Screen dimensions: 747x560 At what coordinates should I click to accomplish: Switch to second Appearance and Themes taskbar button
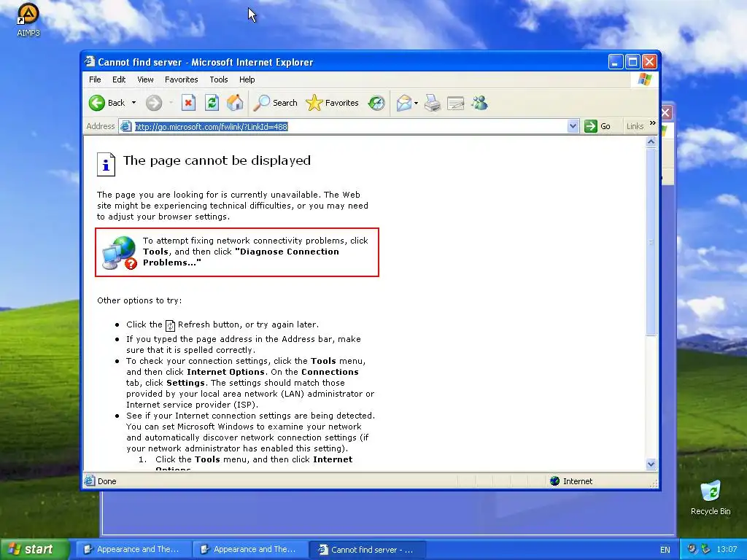249,550
